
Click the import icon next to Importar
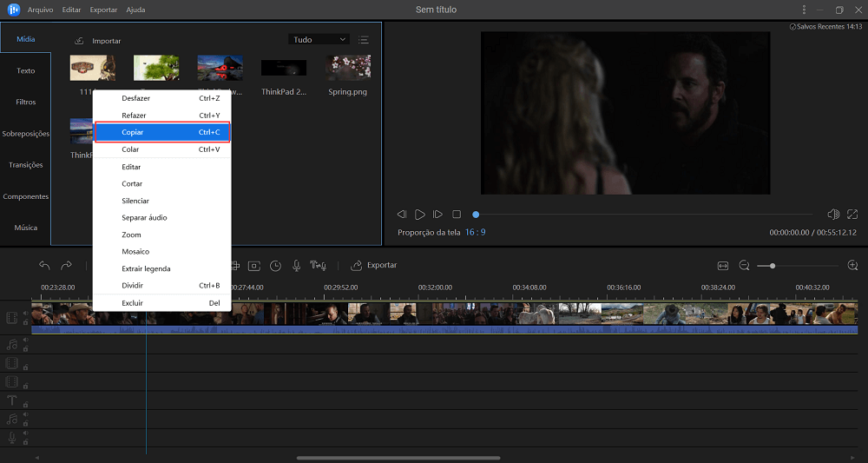click(x=79, y=41)
